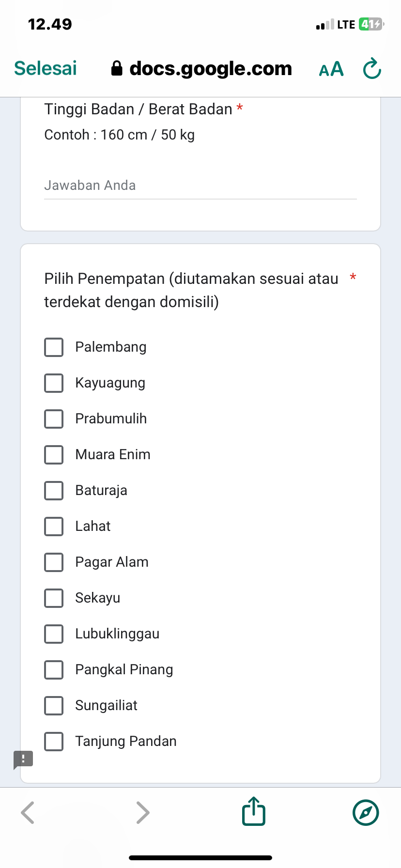Screen dimensions: 401x868
Task: Tap the lock icon beside docs.google.com
Action: 117,69
